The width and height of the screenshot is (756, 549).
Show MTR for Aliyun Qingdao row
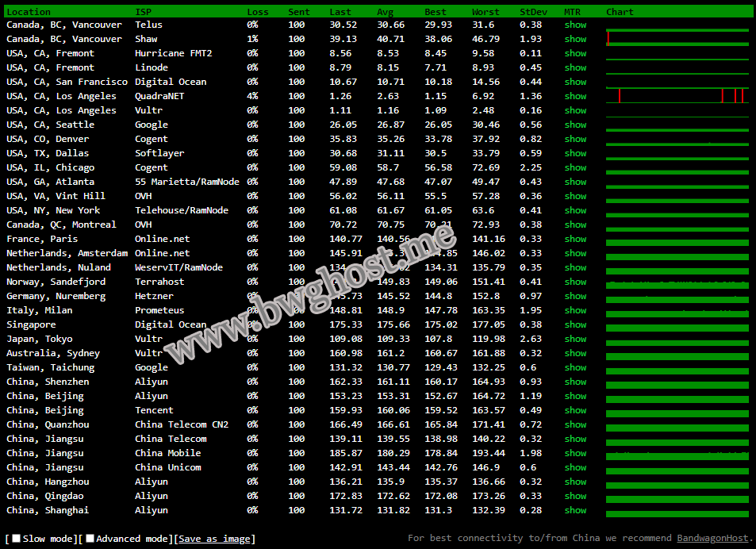pyautogui.click(x=575, y=496)
